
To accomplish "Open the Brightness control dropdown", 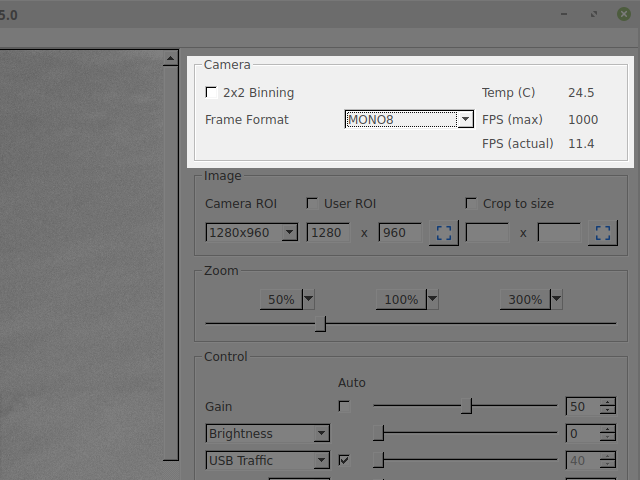I will [x=268, y=433].
